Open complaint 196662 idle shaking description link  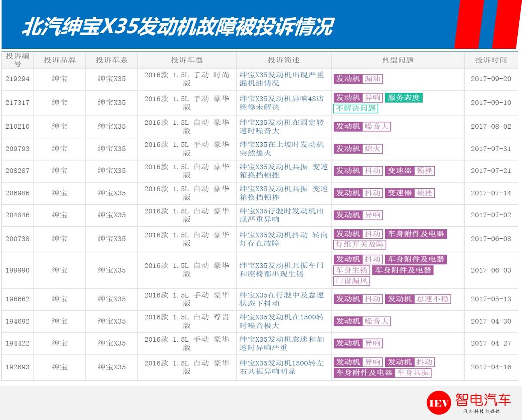(281, 299)
